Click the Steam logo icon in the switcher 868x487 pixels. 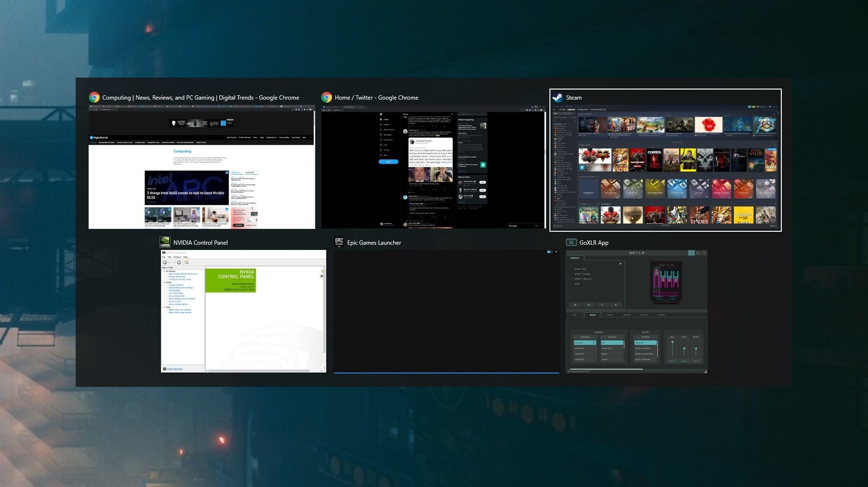(x=558, y=98)
